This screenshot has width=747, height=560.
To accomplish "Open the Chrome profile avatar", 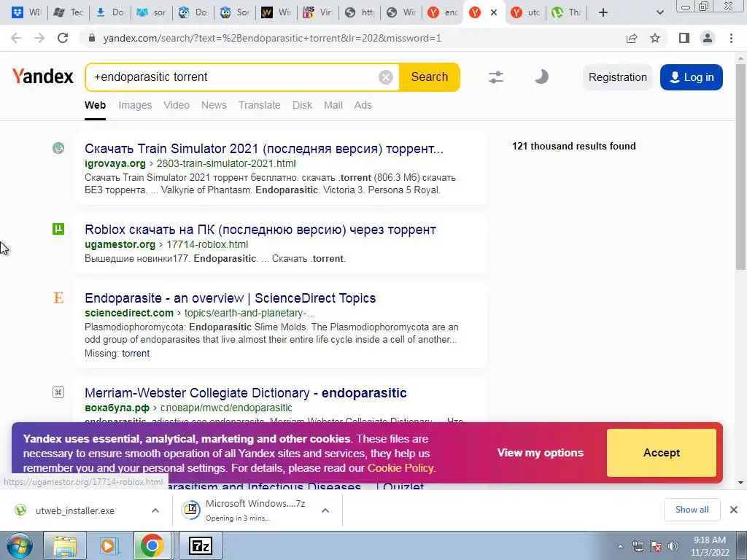I will click(708, 38).
